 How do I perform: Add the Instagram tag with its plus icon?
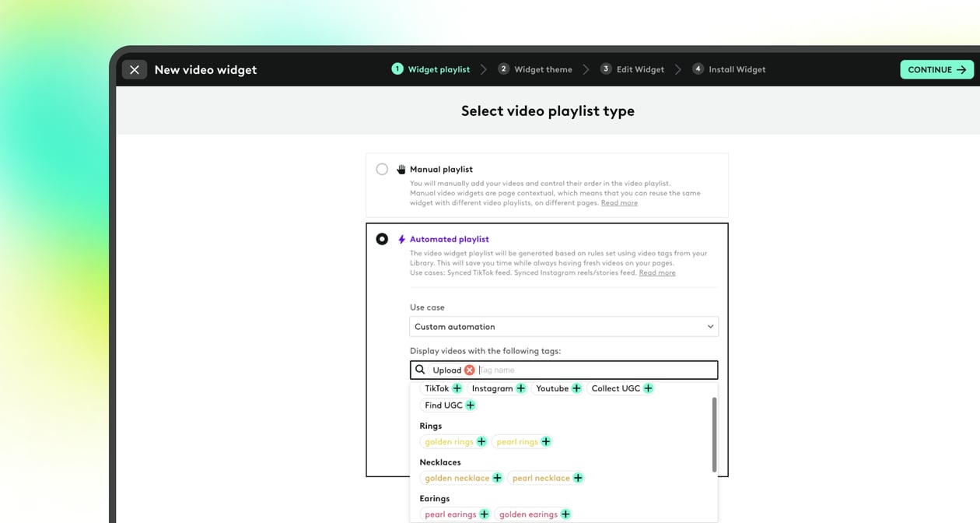pos(521,388)
